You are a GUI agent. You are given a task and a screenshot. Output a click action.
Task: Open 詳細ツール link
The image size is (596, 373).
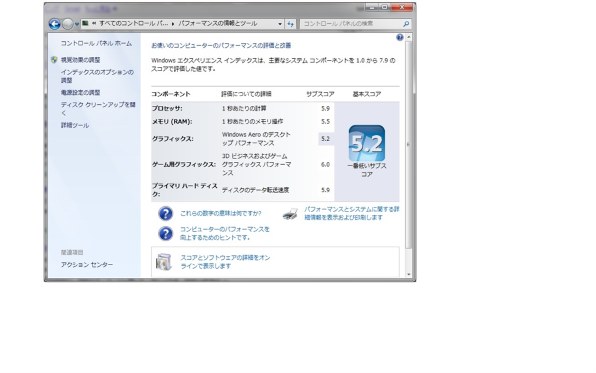[75, 125]
